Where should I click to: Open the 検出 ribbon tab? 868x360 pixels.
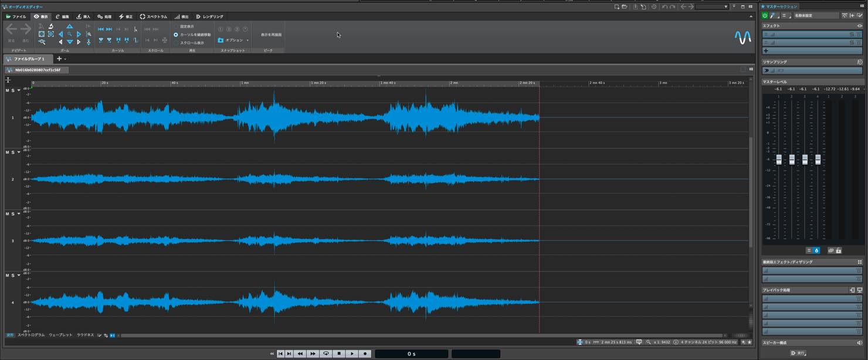pos(182,16)
